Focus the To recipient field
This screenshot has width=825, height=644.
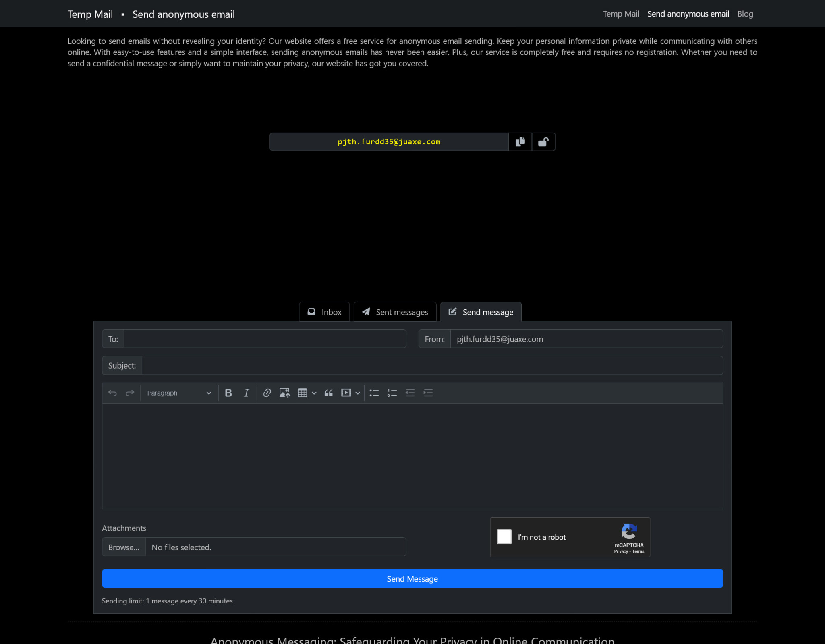[x=265, y=339]
